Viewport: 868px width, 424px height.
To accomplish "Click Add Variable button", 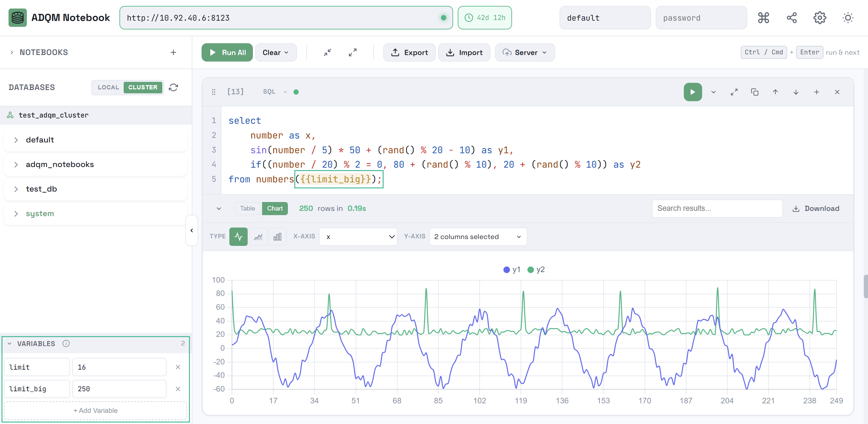I will (95, 410).
